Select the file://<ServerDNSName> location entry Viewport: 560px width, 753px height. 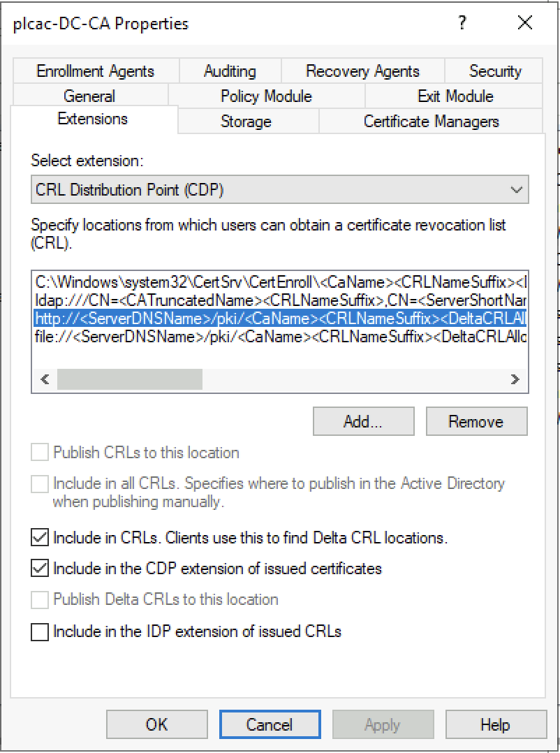pyautogui.click(x=279, y=337)
